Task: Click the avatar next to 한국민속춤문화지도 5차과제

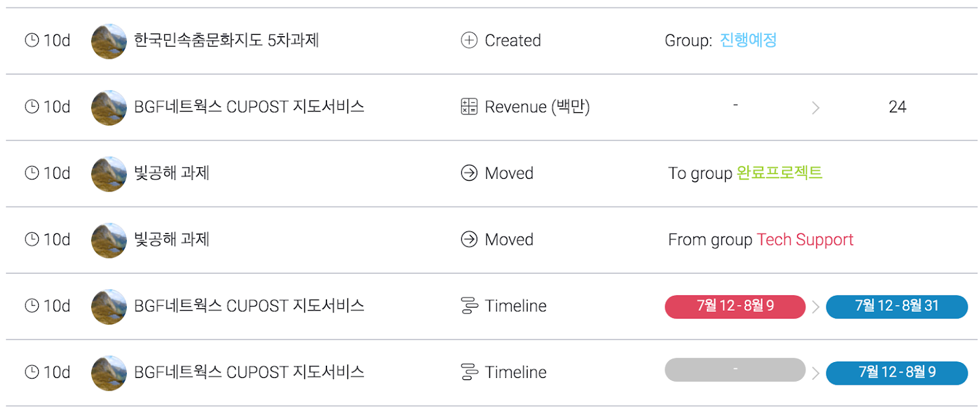Action: (109, 41)
